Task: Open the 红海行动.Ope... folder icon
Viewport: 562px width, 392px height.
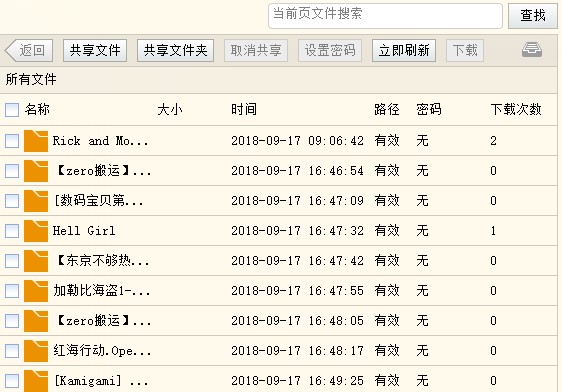Action: [x=36, y=351]
